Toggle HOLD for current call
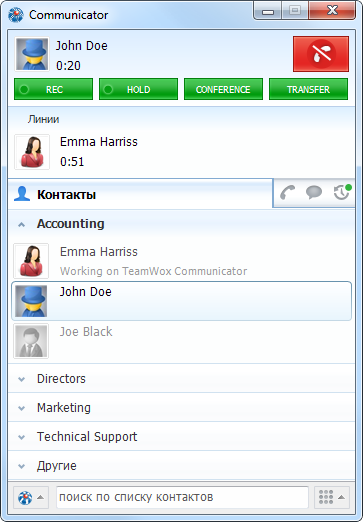 138,89
